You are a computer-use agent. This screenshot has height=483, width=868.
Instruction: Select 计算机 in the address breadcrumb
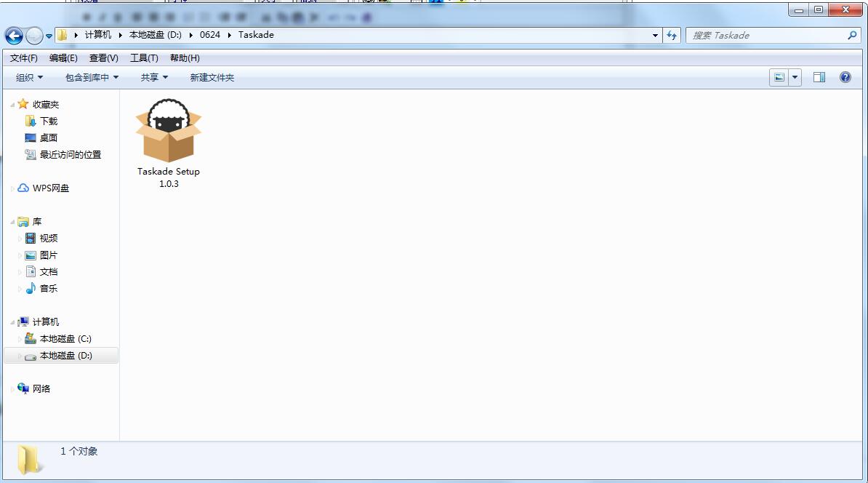(x=98, y=34)
